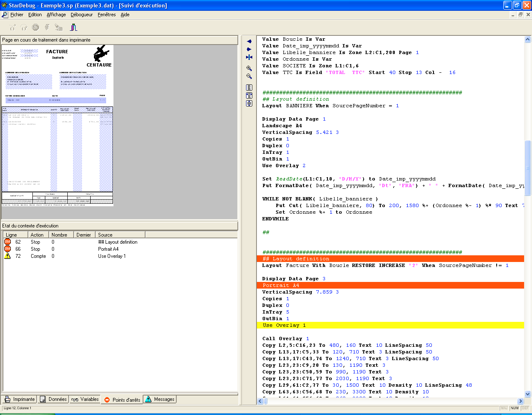
Task: Open the Débogueur menu
Action: coord(81,15)
